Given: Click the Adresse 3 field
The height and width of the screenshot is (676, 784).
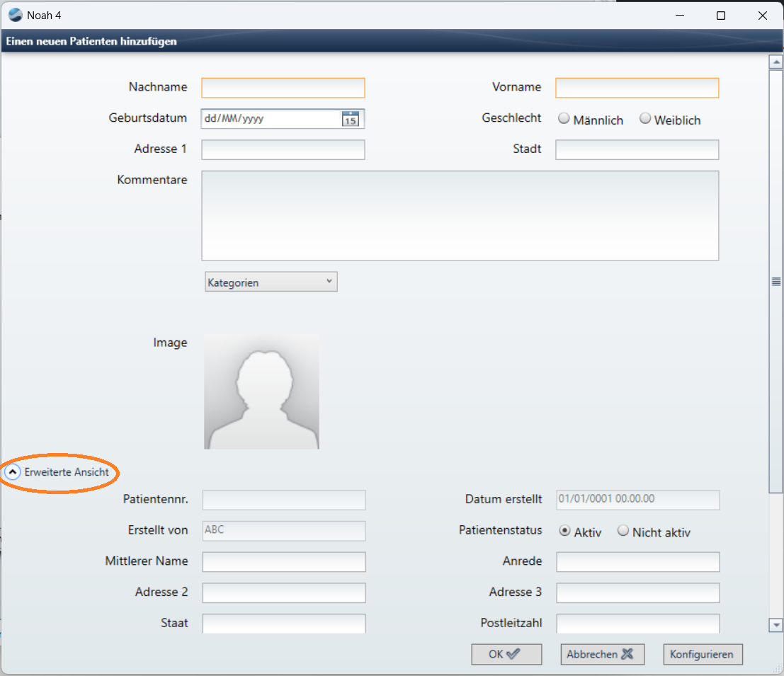Looking at the screenshot, I should pyautogui.click(x=638, y=592).
